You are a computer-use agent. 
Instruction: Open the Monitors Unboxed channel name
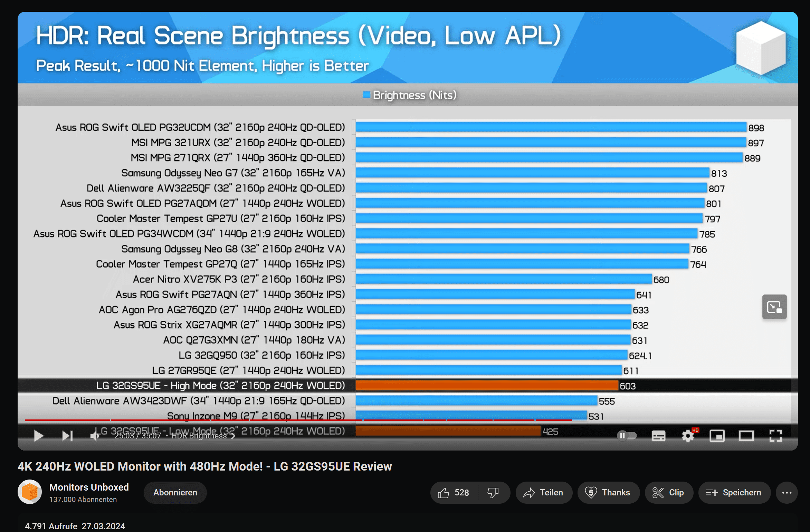(89, 487)
